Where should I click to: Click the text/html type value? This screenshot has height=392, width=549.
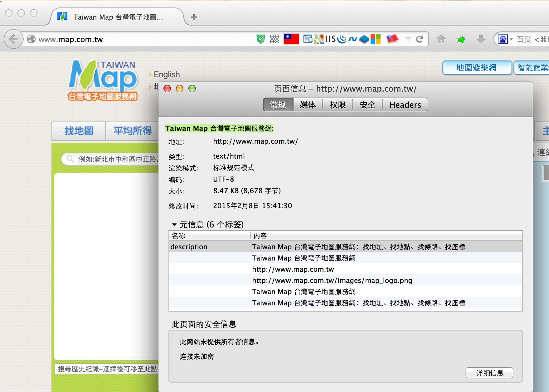click(x=229, y=156)
